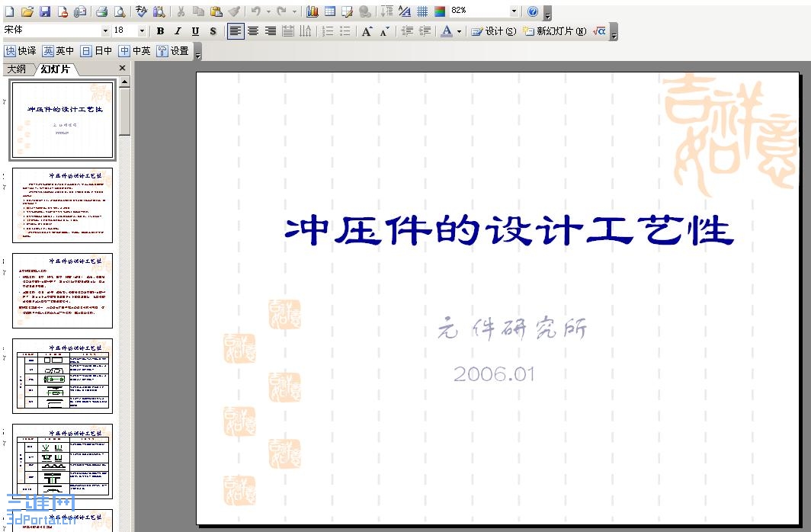
Task: Open the font name dropdown
Action: (x=105, y=30)
